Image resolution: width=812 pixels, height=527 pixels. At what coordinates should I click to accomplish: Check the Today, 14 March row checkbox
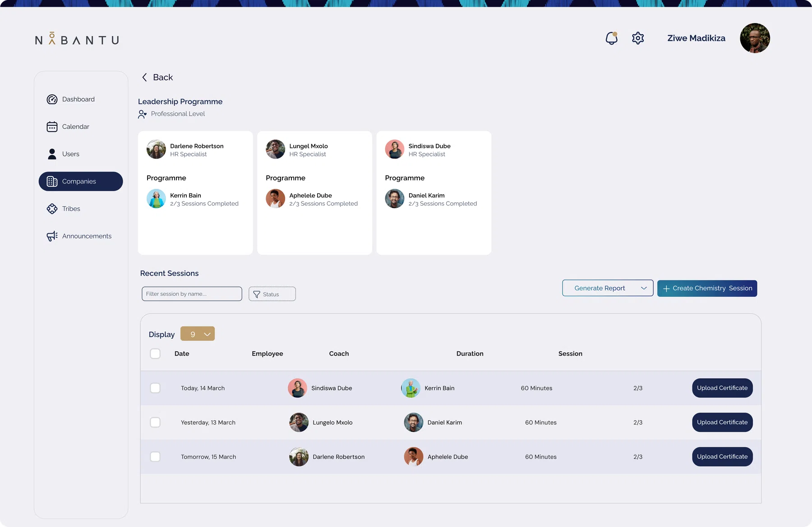point(155,388)
